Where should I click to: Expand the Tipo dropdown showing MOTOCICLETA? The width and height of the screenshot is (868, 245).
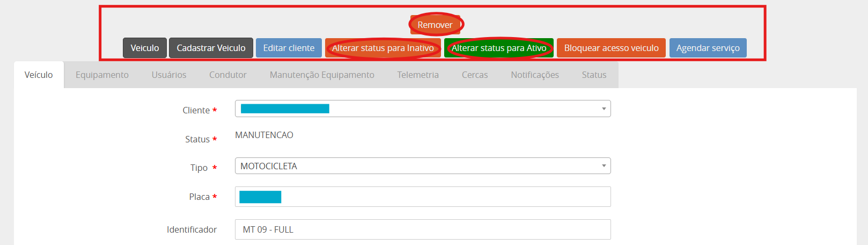click(423, 166)
